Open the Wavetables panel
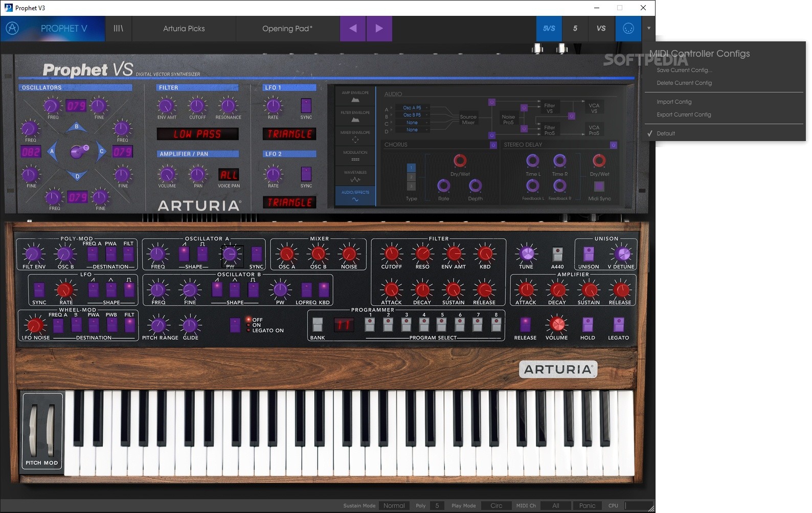This screenshot has height=513, width=812. click(355, 176)
